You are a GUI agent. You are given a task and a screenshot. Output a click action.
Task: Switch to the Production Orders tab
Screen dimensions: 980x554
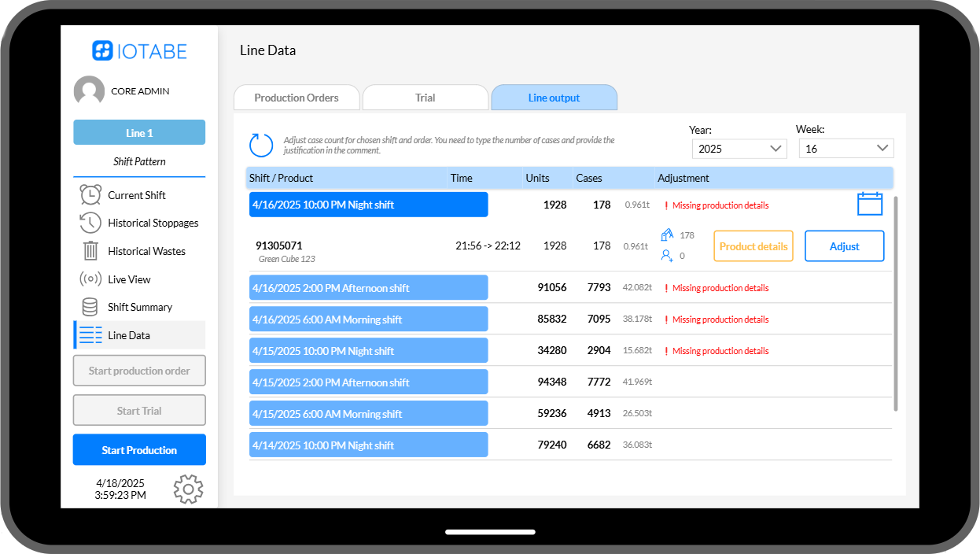pos(297,98)
